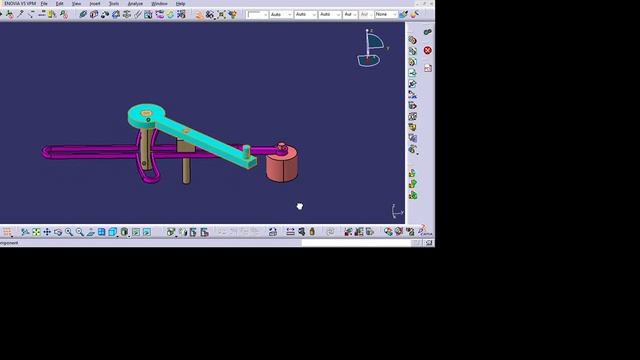Click the Measure Between icon
Screen dimensions: 640x360
(290, 232)
